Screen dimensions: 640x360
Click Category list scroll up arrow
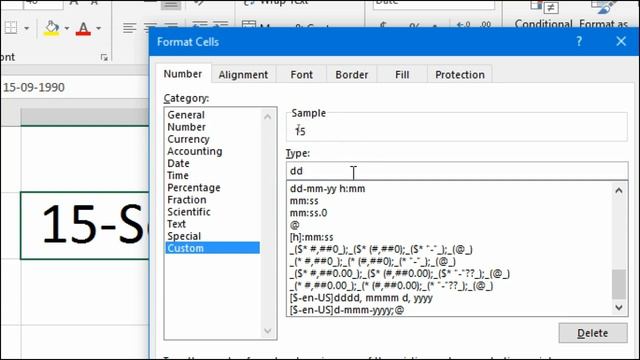pos(267,117)
